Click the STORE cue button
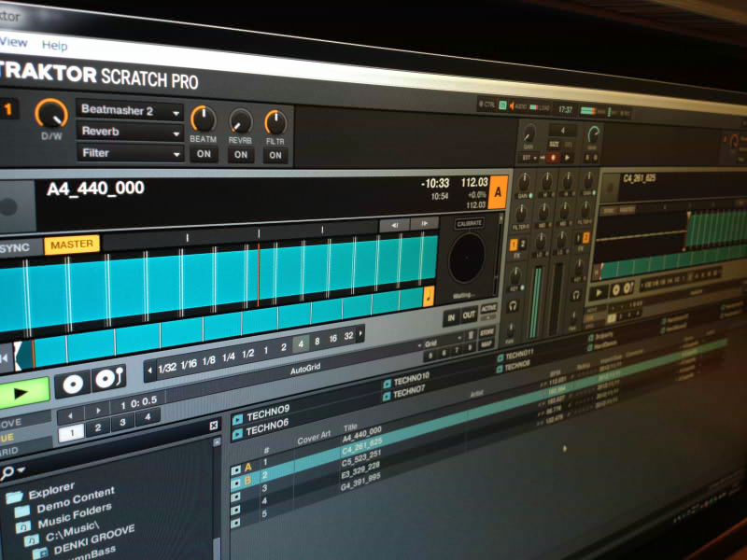The image size is (747, 560). pos(486,332)
